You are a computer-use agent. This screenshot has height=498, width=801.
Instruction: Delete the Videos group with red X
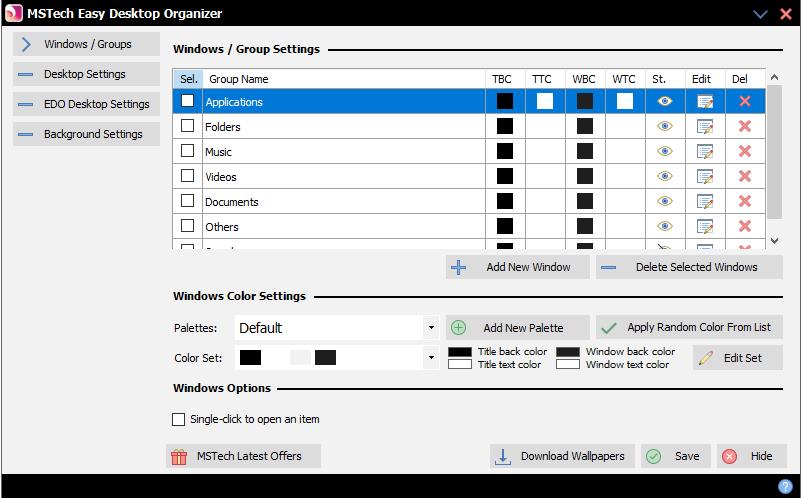745,176
